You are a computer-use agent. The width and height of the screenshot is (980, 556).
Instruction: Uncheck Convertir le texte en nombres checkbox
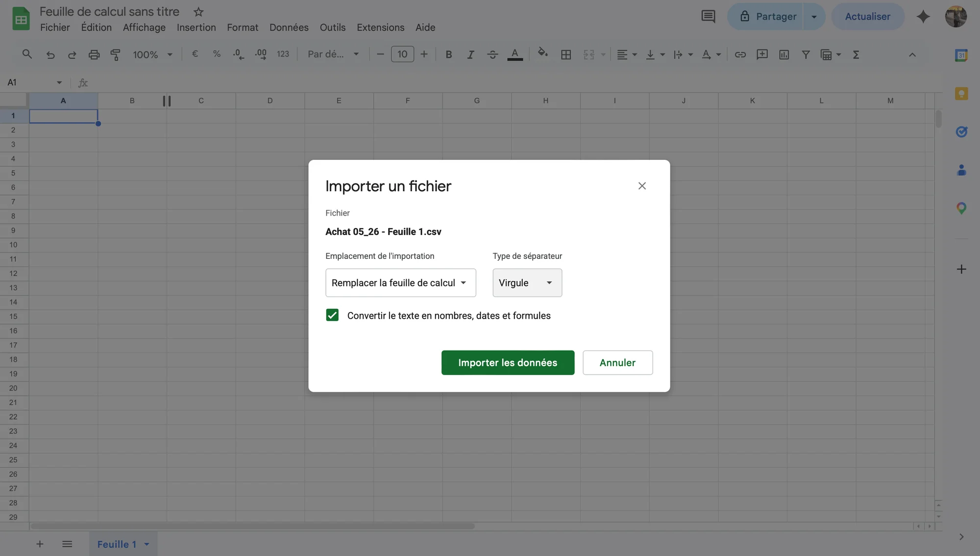coord(332,315)
